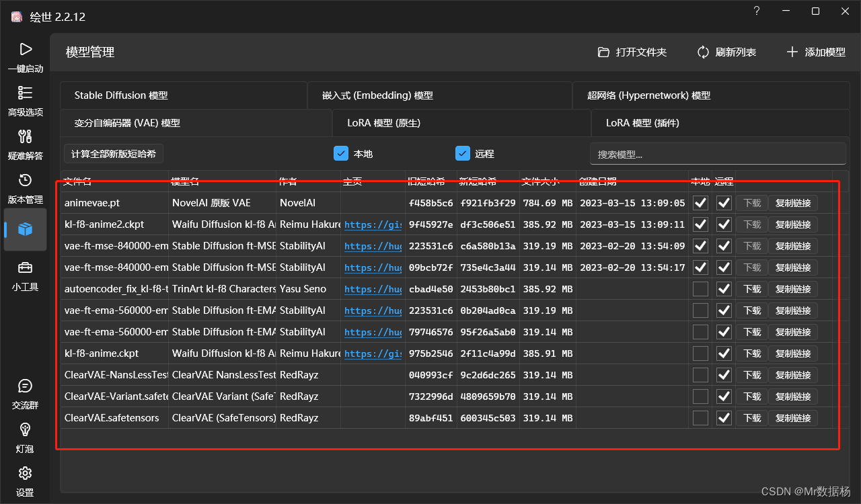The width and height of the screenshot is (861, 504).
Task: Click the 模型管理 page title
Action: point(90,52)
